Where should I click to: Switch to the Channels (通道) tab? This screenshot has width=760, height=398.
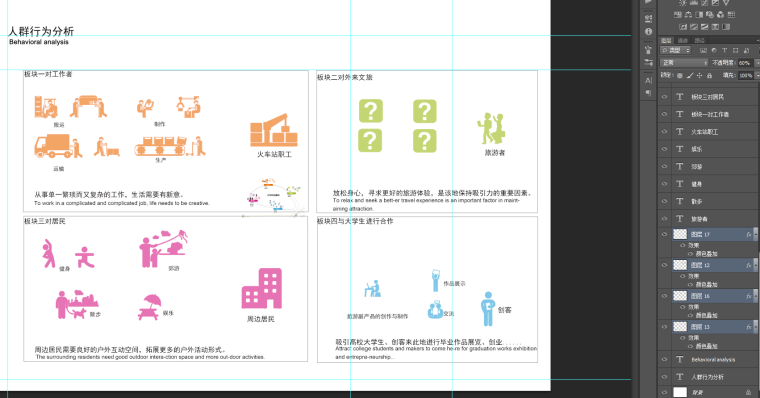pyautogui.click(x=683, y=41)
